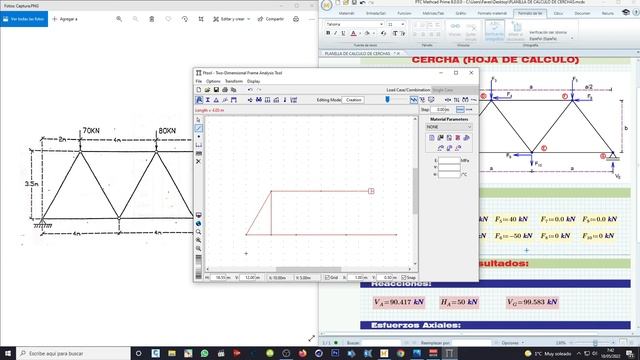Expand the Editar y crear dropdown in Photos
640x360 pixels.
[x=231, y=19]
